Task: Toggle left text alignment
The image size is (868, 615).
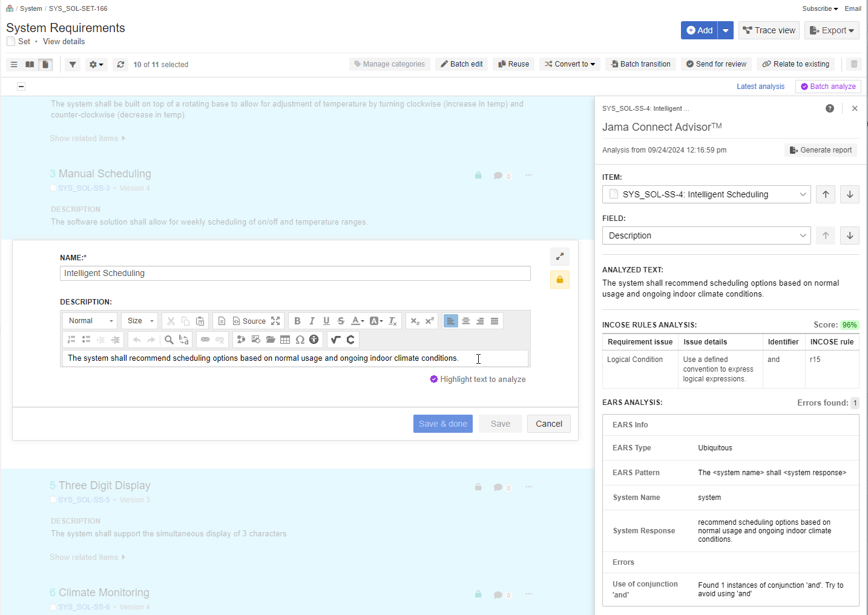Action: point(451,321)
